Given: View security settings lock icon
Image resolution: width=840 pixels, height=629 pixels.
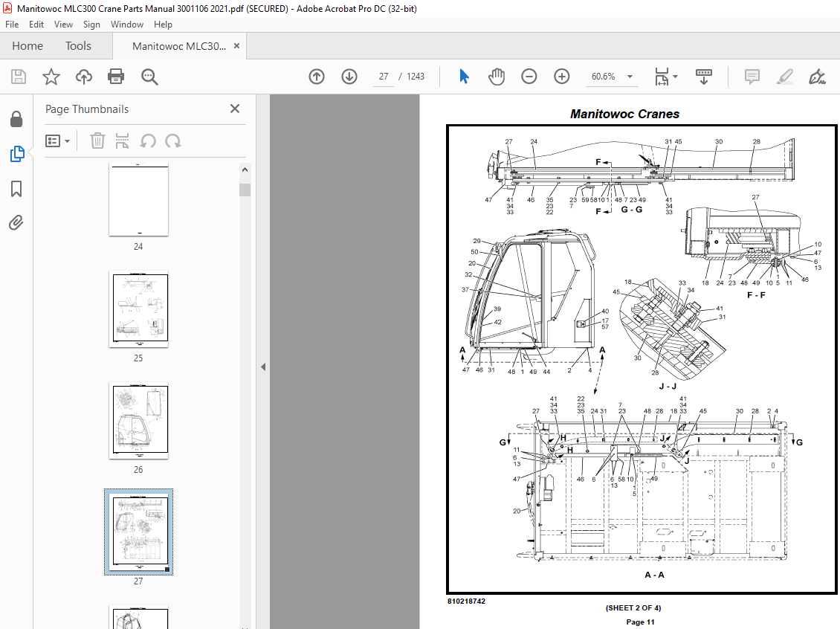Looking at the screenshot, I should (16, 119).
